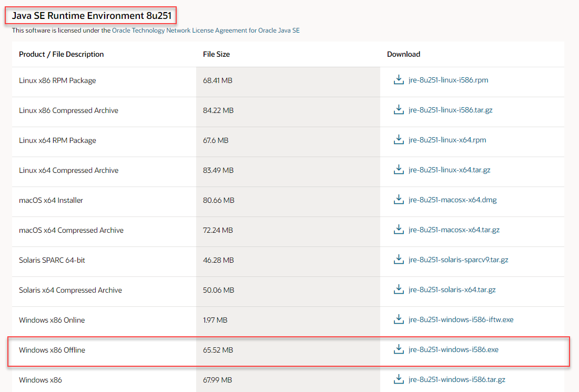Download jre-8u251-solaris-x64.tar.gz link
Screen dimensions: 579x392
[x=452, y=290]
